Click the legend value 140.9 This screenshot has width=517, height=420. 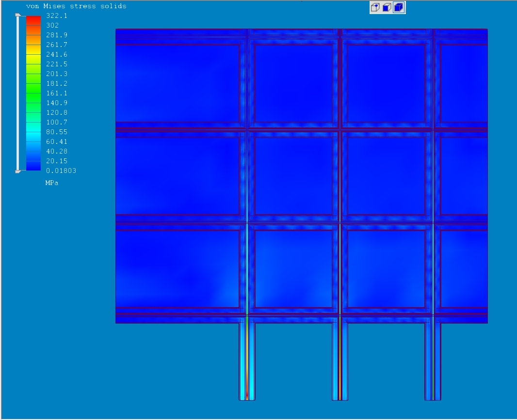[57, 103]
